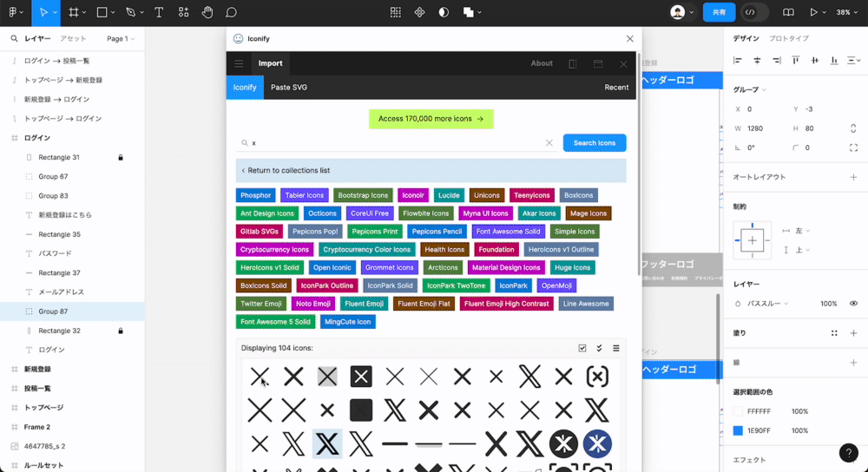
Task: Select the Hand tool
Action: (207, 12)
